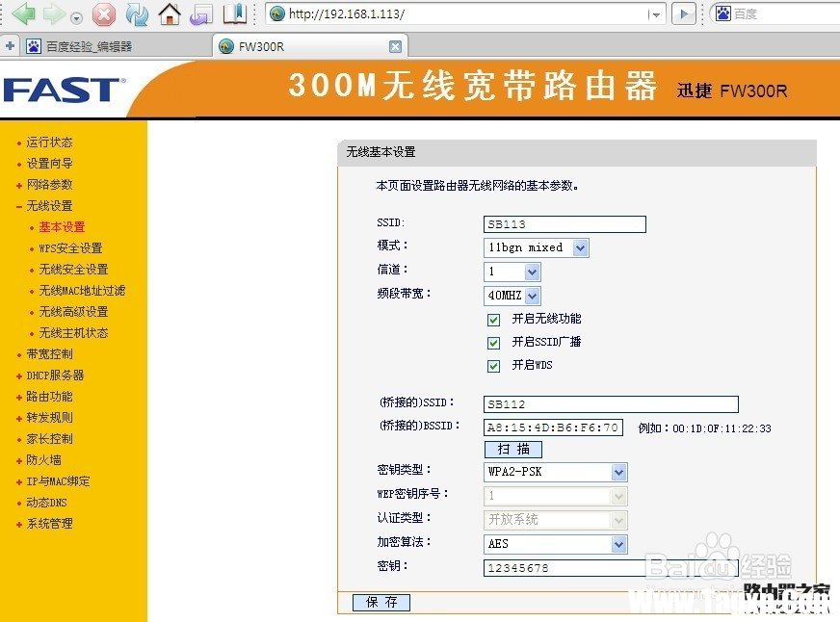
Task: Collapse the 无线设置 menu
Action: 49,206
